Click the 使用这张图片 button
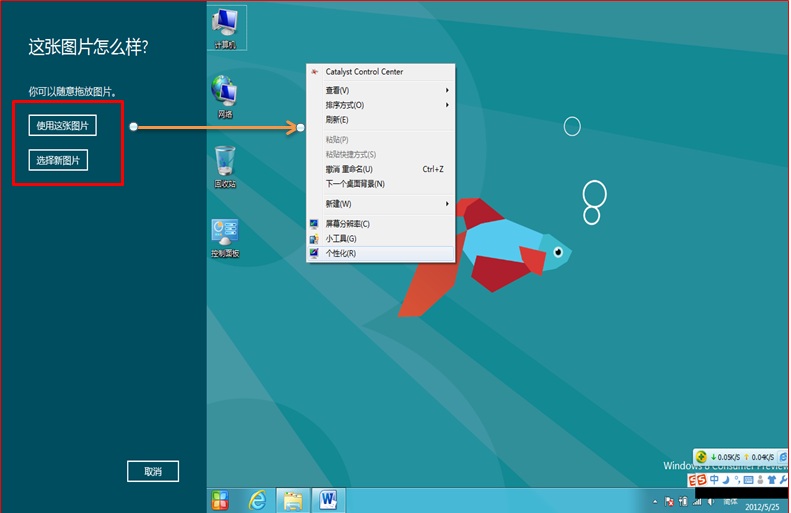This screenshot has width=791, height=513. [x=63, y=126]
